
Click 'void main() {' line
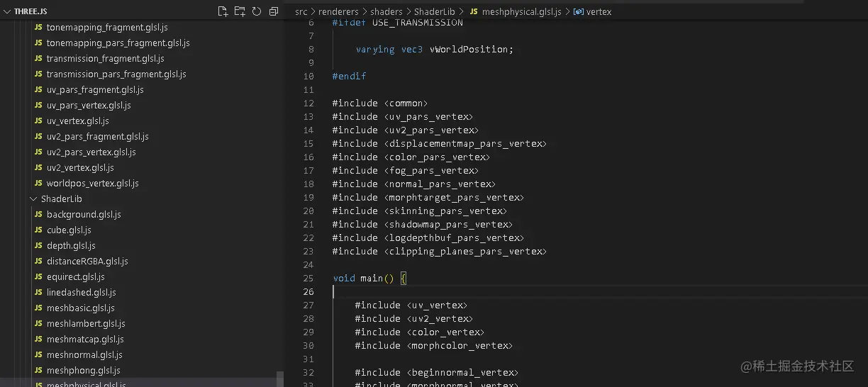coord(369,278)
